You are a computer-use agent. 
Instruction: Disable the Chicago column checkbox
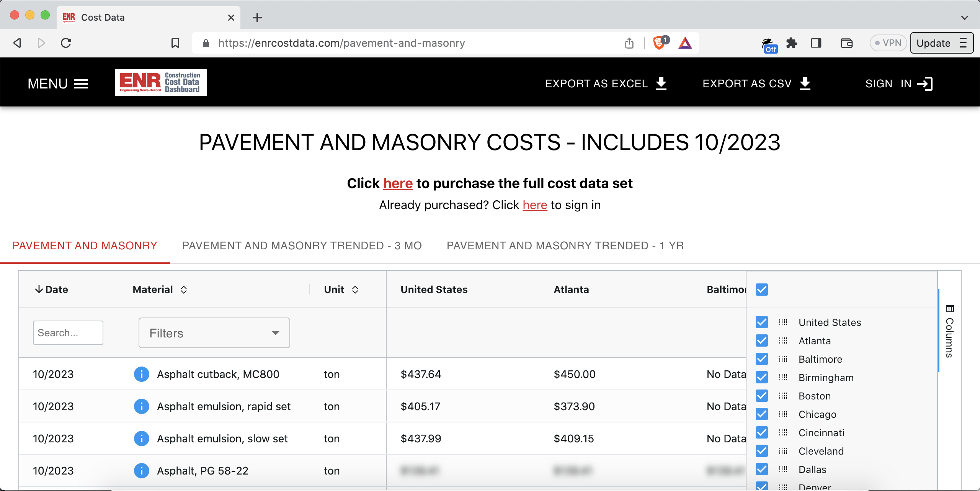761,414
